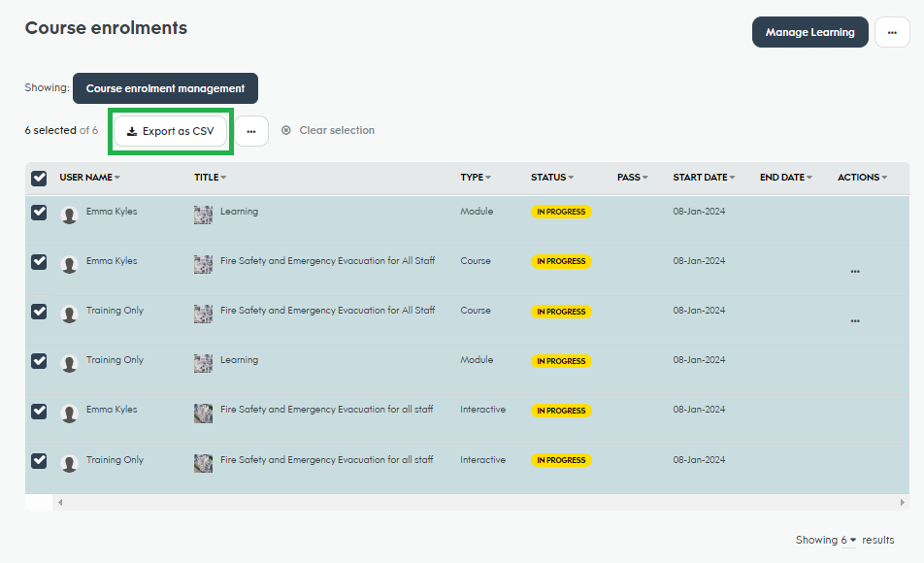Click the avatar for Training Only Learning row
The width and height of the screenshot is (924, 563).
(x=69, y=363)
